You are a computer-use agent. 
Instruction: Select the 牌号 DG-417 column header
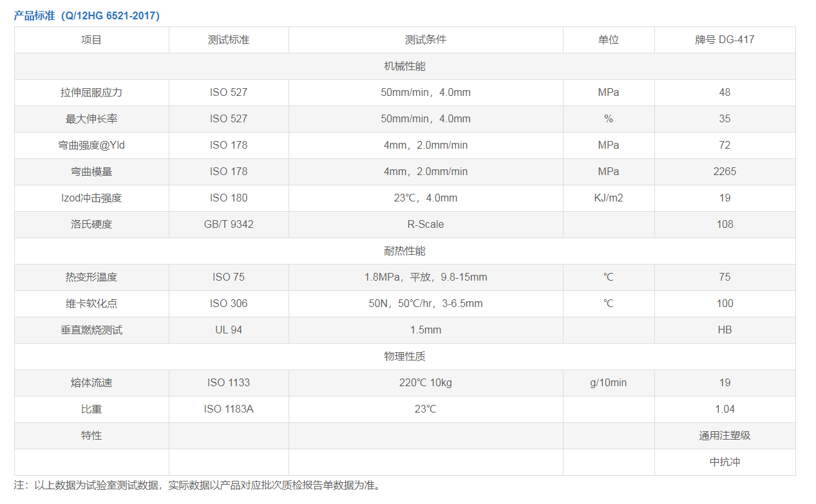point(725,40)
